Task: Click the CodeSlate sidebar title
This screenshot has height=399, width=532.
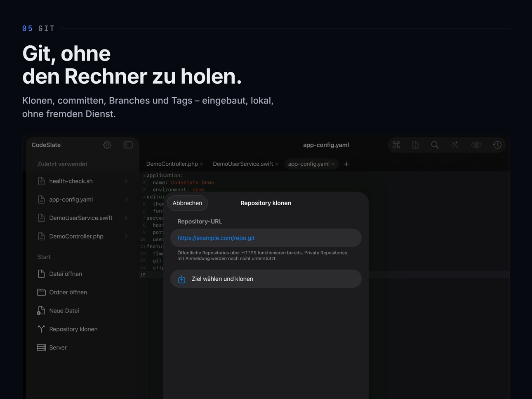Action: pyautogui.click(x=46, y=145)
